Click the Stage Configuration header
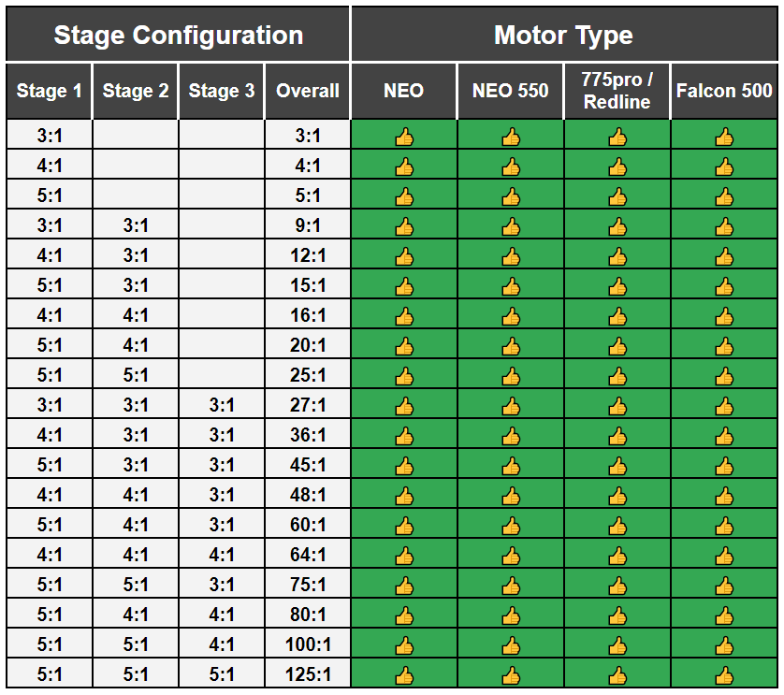Screen dimensions: 784x695 [178, 36]
